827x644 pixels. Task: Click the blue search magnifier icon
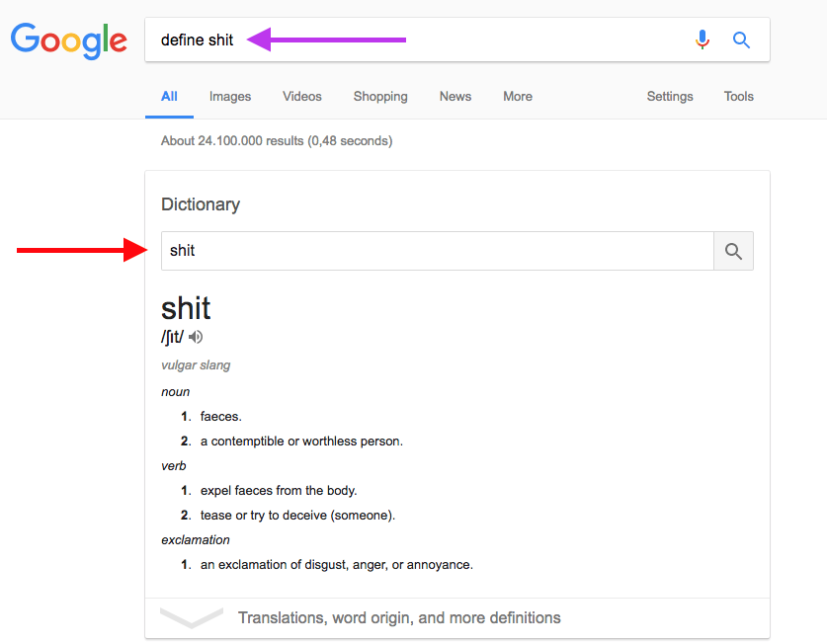pyautogui.click(x=741, y=40)
